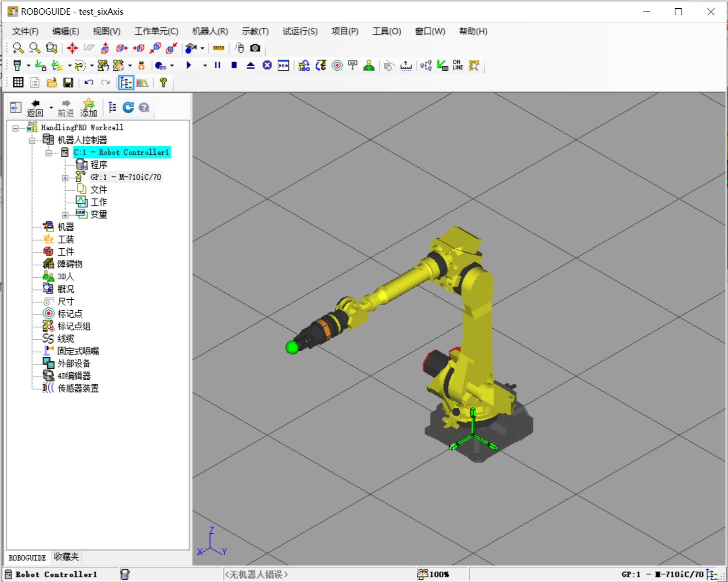Select the 4D编辑器 tree item
The width and height of the screenshot is (728, 582).
[x=74, y=376]
